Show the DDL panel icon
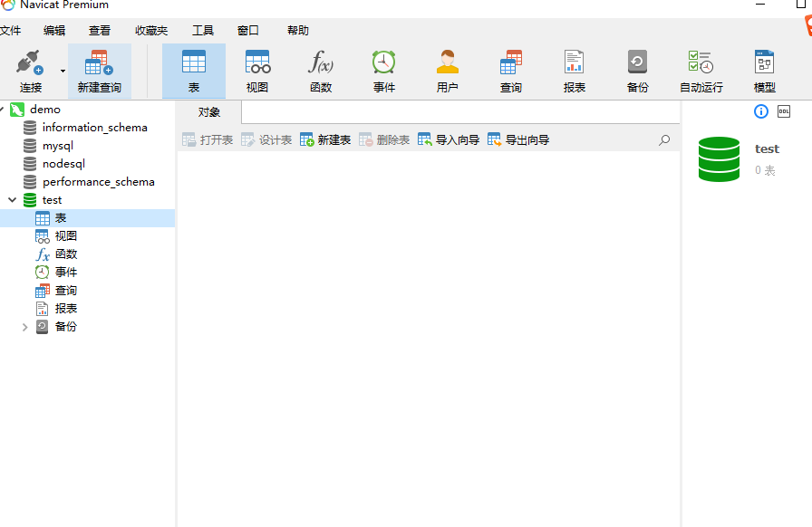Viewport: 812px width, 527px height. [784, 111]
